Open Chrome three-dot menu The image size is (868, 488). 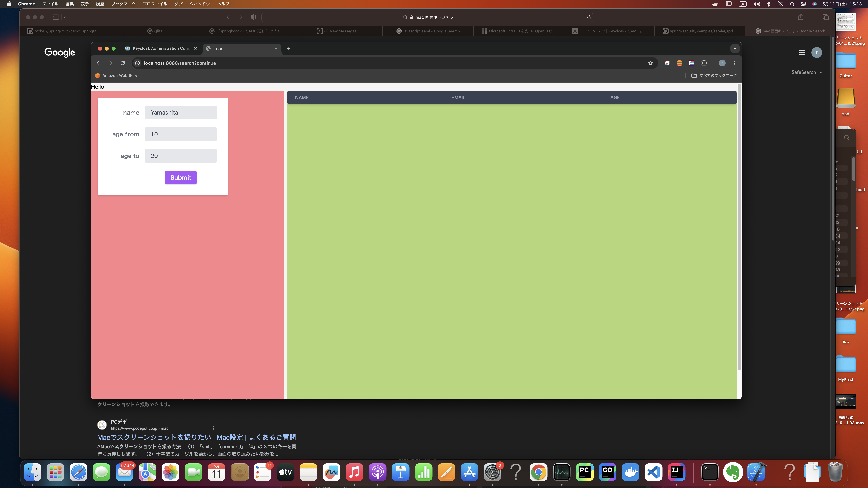(734, 63)
